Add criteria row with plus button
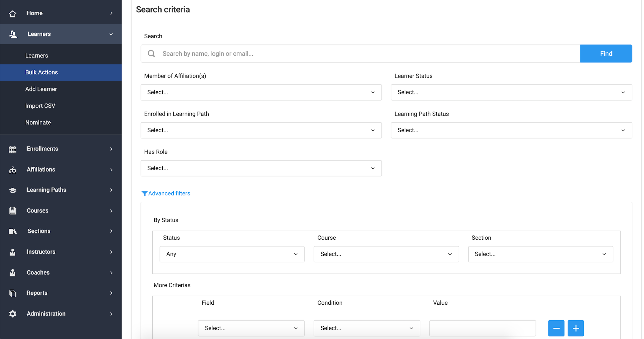 576,328
